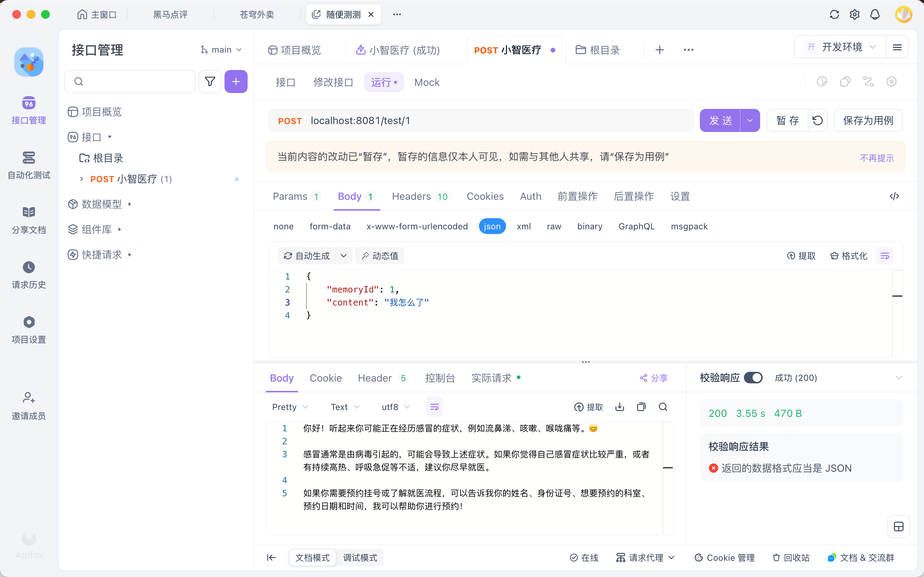
Task: Download the response body
Action: coord(619,407)
